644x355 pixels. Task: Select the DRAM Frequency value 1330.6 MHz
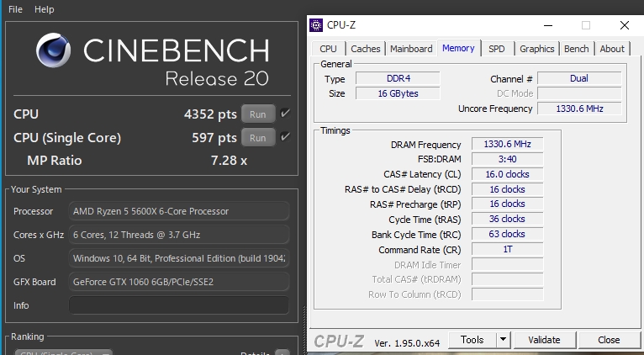pos(507,144)
